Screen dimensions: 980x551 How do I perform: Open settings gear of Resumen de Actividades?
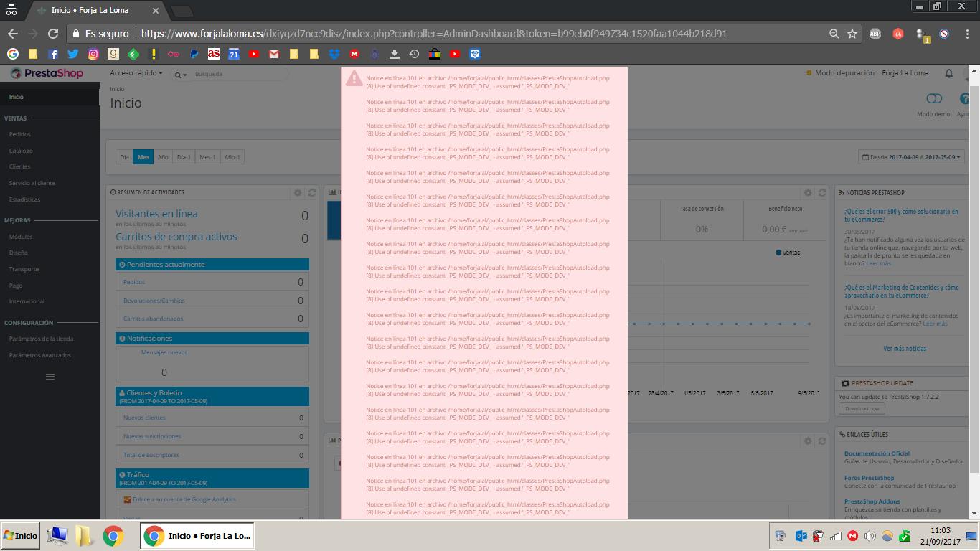click(298, 192)
